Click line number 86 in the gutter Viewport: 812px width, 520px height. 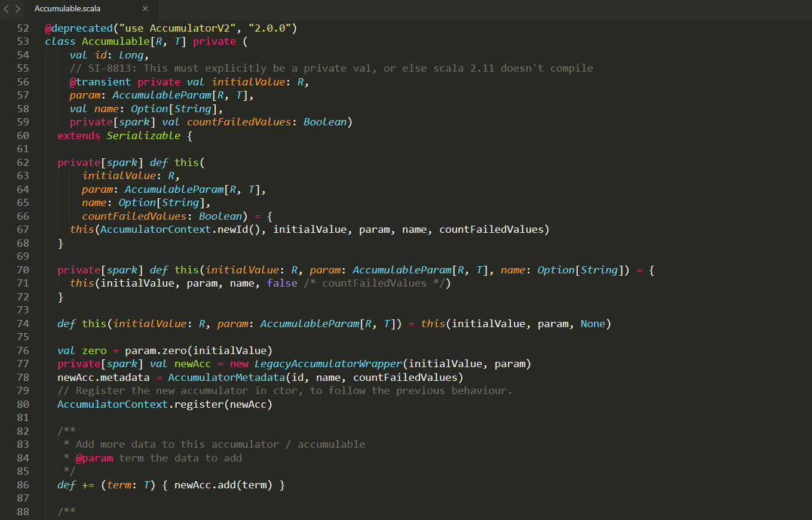tap(23, 485)
